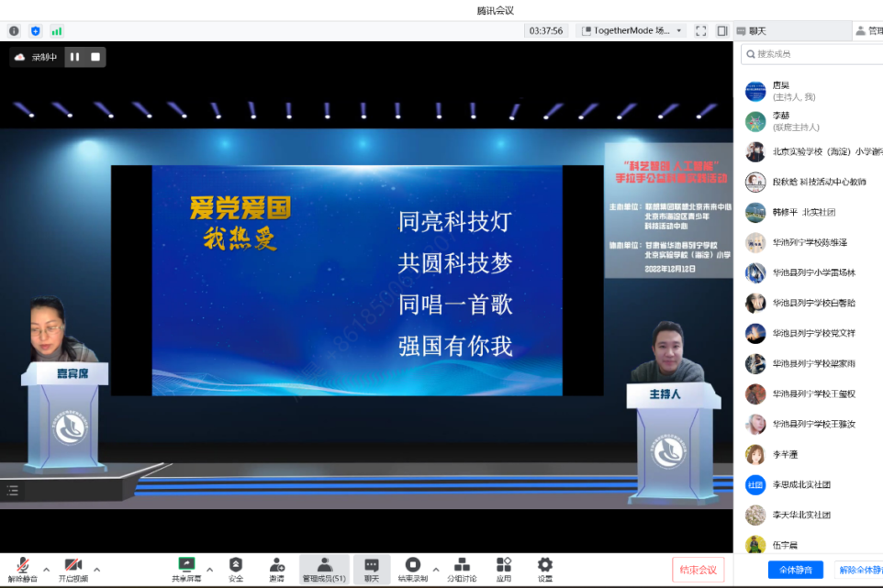This screenshot has height=588, width=883.
Task: Select participant 华池列宁学校陈维泽
Action: pyautogui.click(x=810, y=242)
